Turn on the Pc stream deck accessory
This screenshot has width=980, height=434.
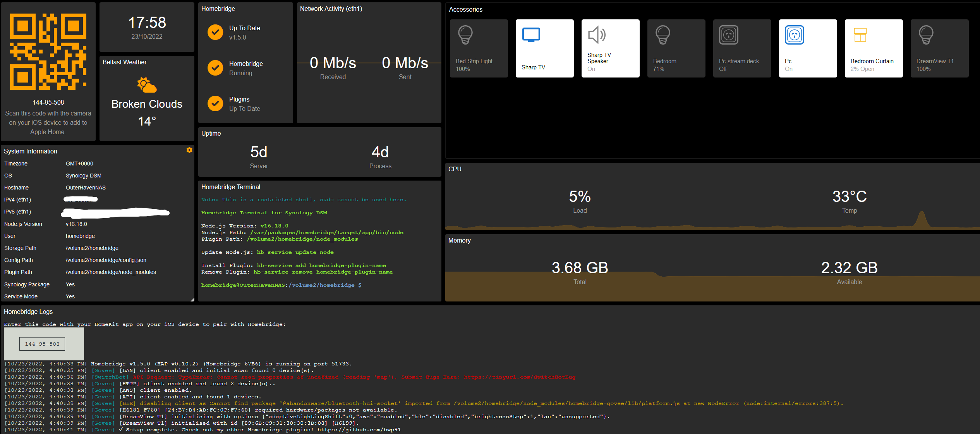(742, 48)
